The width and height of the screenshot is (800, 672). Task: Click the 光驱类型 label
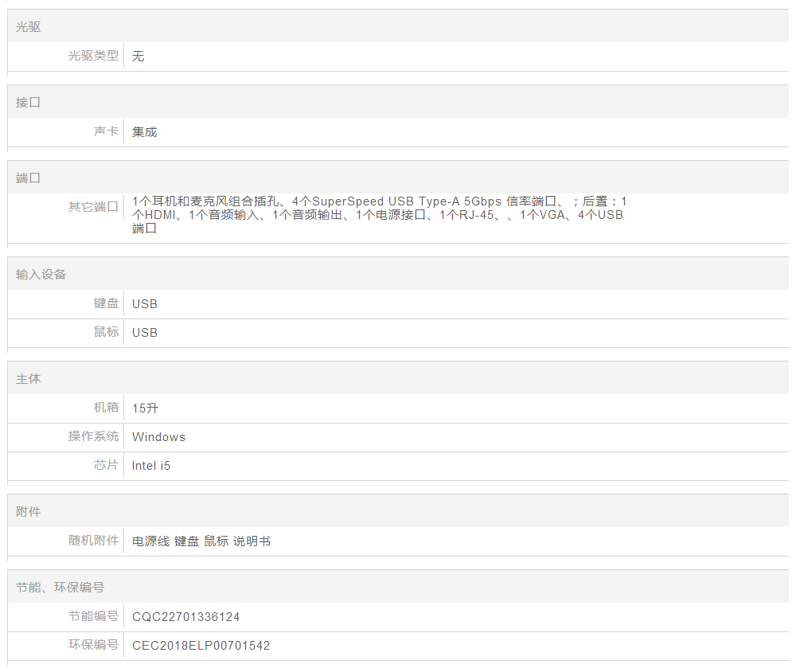93,56
